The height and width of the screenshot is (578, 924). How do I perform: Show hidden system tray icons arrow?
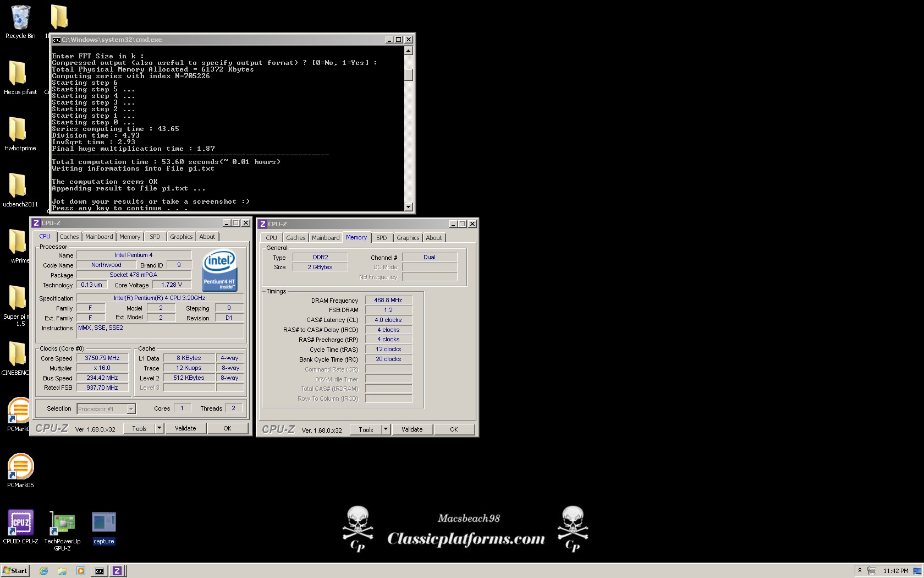tap(860, 571)
